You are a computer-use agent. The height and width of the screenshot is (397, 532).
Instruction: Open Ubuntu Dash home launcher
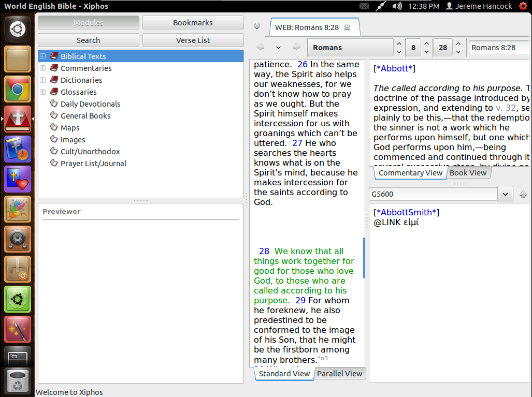tap(17, 29)
